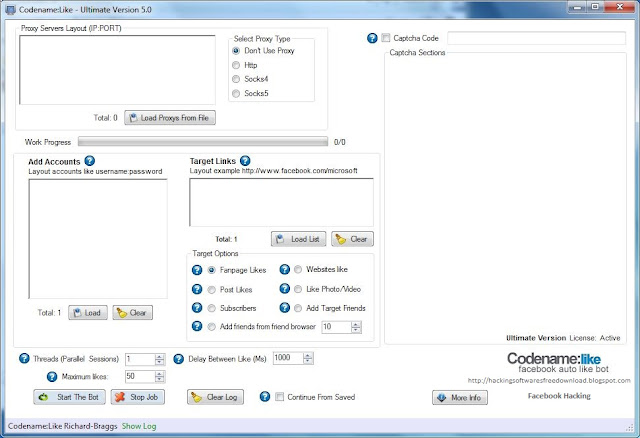Viewport: 640px width, 438px height.
Task: Select Subscribers target option
Action: point(211,308)
